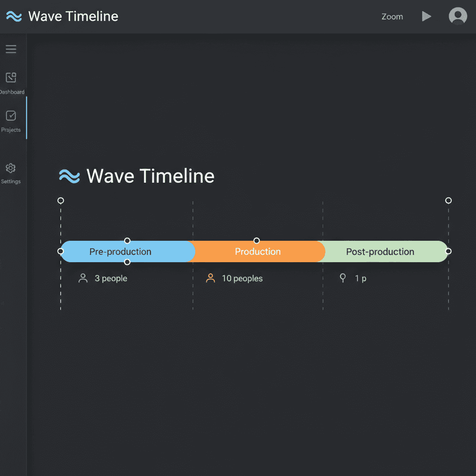
Task: Open the Dashboard section in the sidebar
Action: [x=11, y=81]
